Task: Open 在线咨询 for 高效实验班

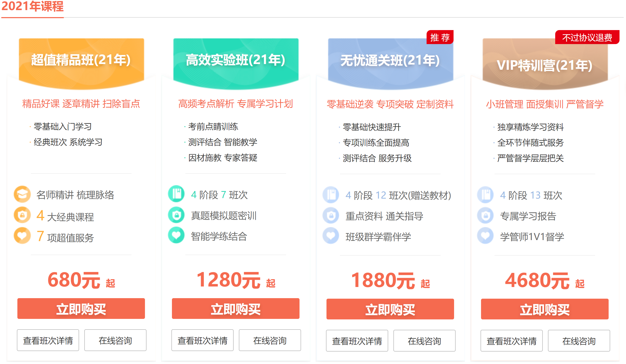Action: [270, 340]
